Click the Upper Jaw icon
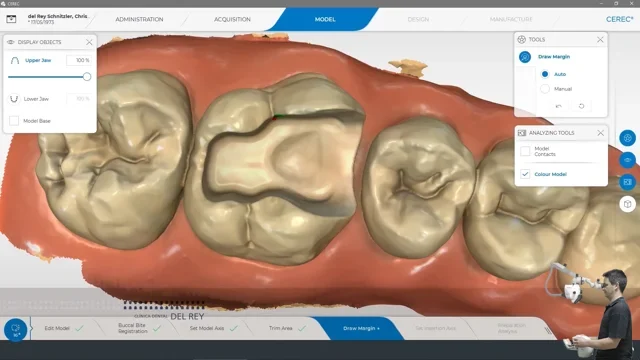Image resolution: width=640 pixels, height=360 pixels. [x=15, y=60]
